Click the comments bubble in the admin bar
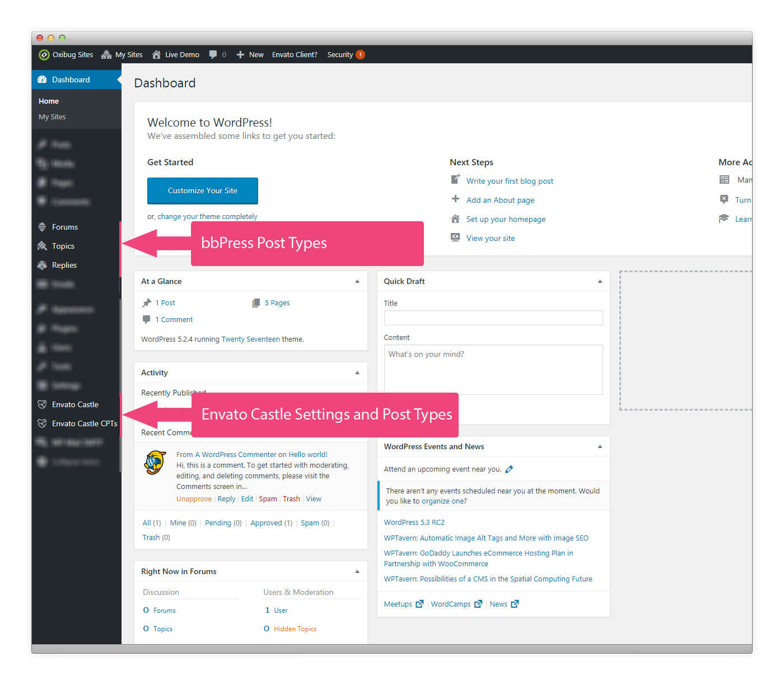 (x=214, y=54)
